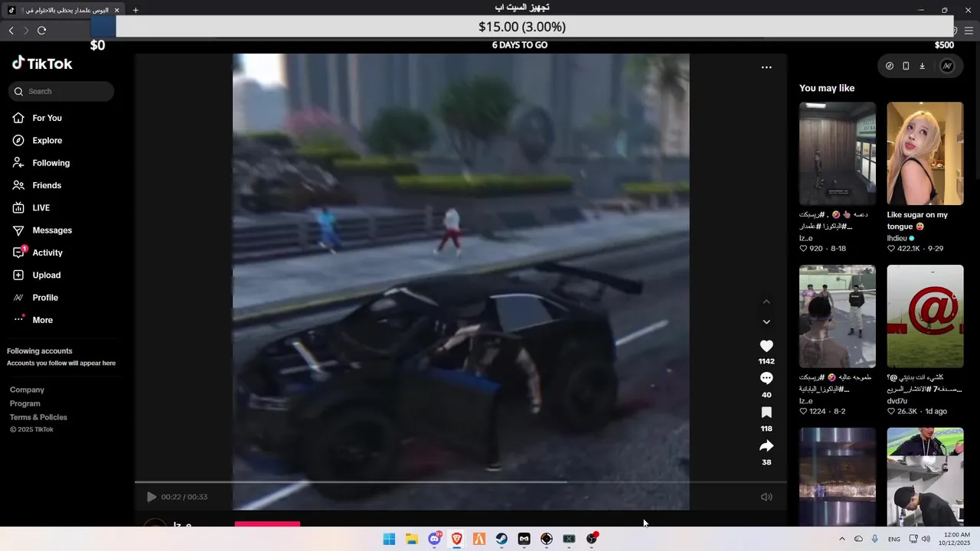The height and width of the screenshot is (551, 980).
Task: Open the Like sugar on my tongue video
Action: pyautogui.click(x=926, y=153)
